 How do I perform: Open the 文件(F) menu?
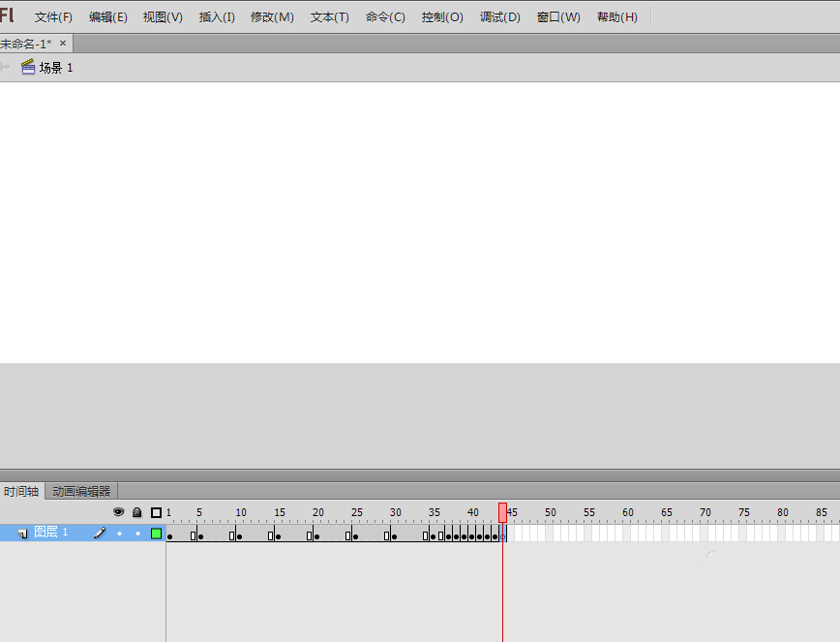tap(53, 17)
